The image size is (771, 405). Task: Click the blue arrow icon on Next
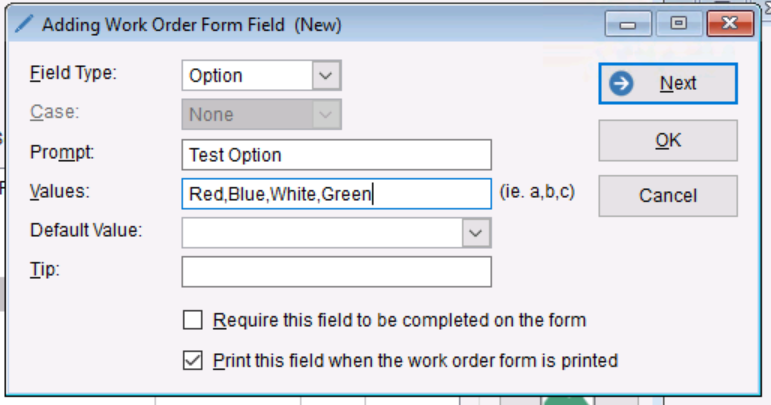tap(622, 84)
